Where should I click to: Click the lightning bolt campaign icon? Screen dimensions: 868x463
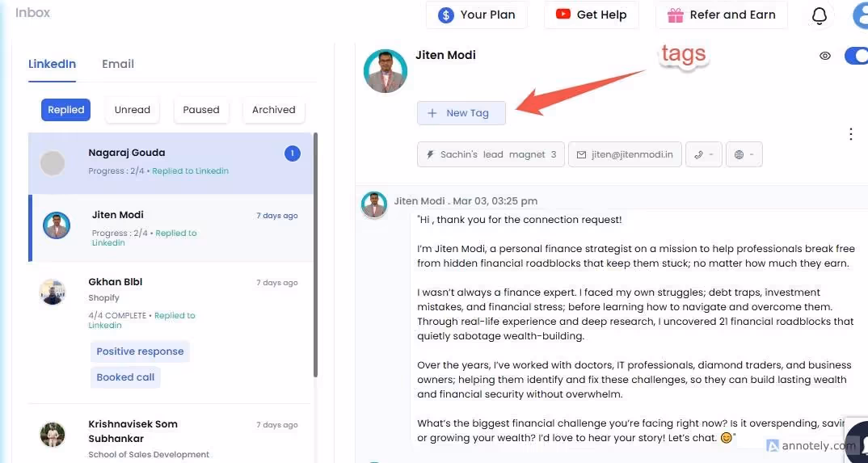tap(430, 155)
